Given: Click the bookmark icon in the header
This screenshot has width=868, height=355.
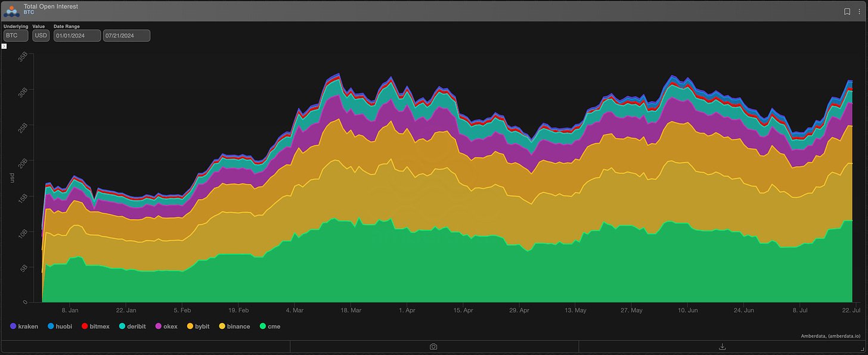Looking at the screenshot, I should coord(847,11).
